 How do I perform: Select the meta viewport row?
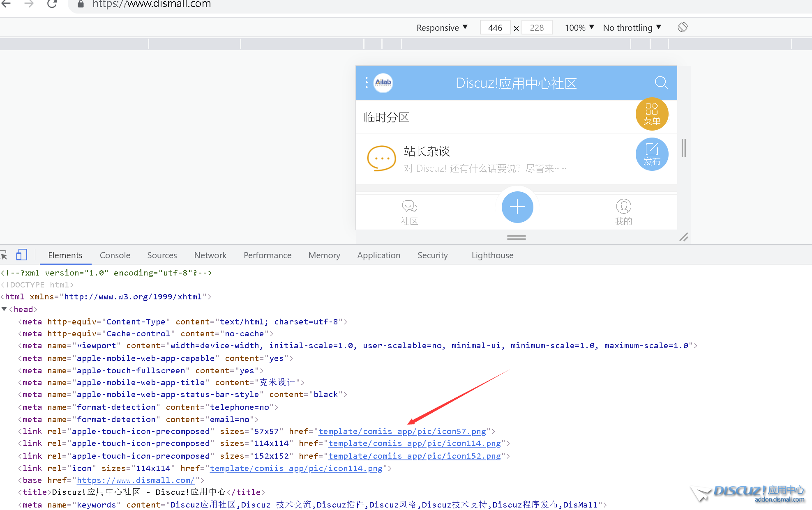pyautogui.click(x=358, y=345)
